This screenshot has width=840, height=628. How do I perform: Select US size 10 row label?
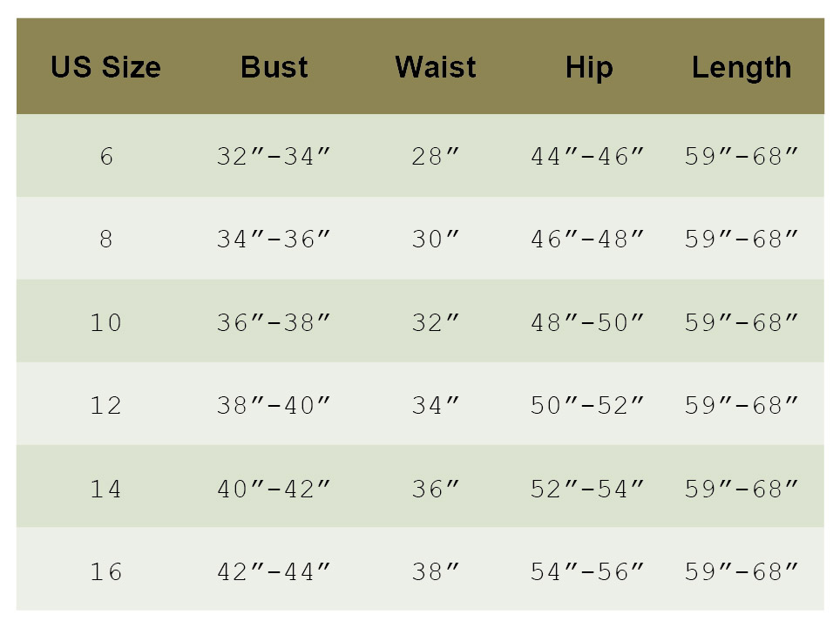[105, 323]
